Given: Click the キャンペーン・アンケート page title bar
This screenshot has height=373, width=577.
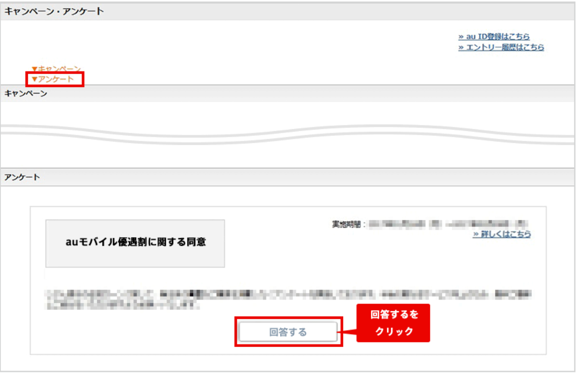Looking at the screenshot, I should click(288, 11).
